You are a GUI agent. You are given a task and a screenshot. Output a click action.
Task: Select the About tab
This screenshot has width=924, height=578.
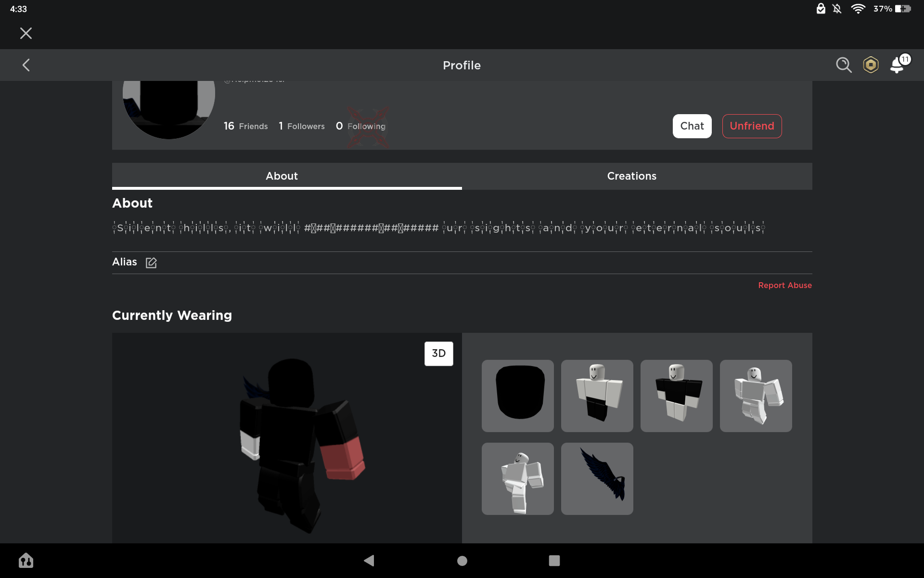click(282, 176)
